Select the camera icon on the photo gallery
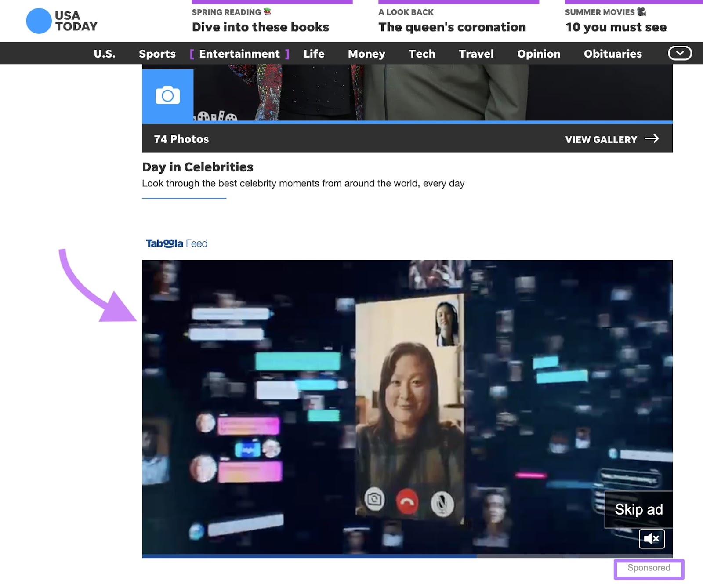Image resolution: width=703 pixels, height=588 pixels. point(168,95)
